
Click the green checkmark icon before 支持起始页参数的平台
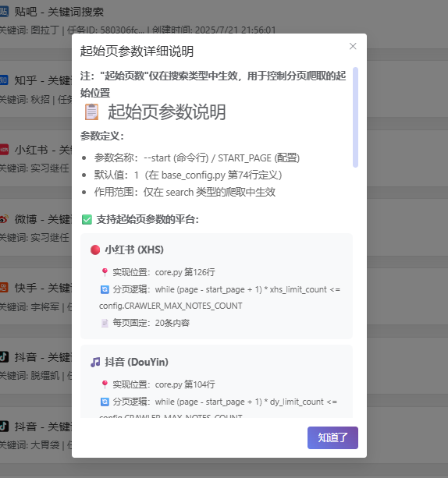pyautogui.click(x=87, y=219)
